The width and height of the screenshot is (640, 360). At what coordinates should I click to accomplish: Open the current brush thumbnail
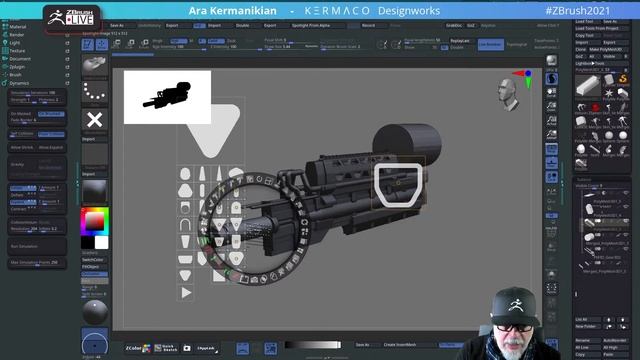click(95, 67)
